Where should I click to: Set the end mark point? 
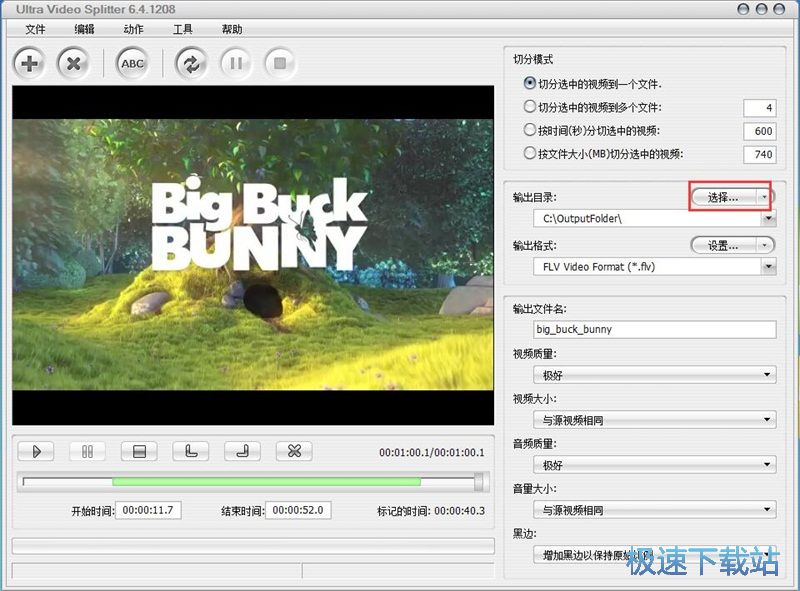242,452
